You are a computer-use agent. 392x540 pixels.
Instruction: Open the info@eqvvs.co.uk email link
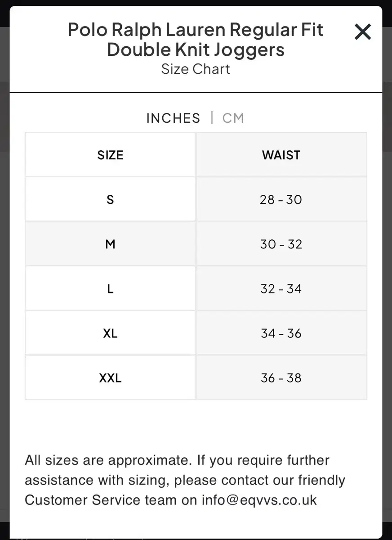pyautogui.click(x=259, y=499)
